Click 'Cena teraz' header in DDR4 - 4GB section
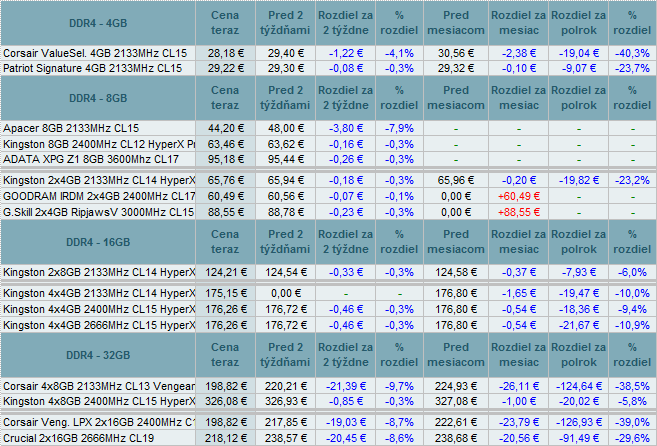This screenshot has width=657, height=446. pos(225,23)
